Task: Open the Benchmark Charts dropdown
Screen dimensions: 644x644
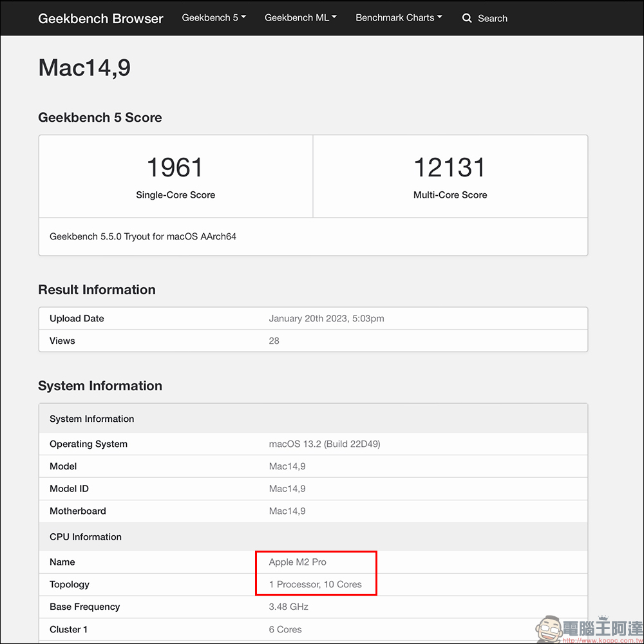Action: [399, 17]
